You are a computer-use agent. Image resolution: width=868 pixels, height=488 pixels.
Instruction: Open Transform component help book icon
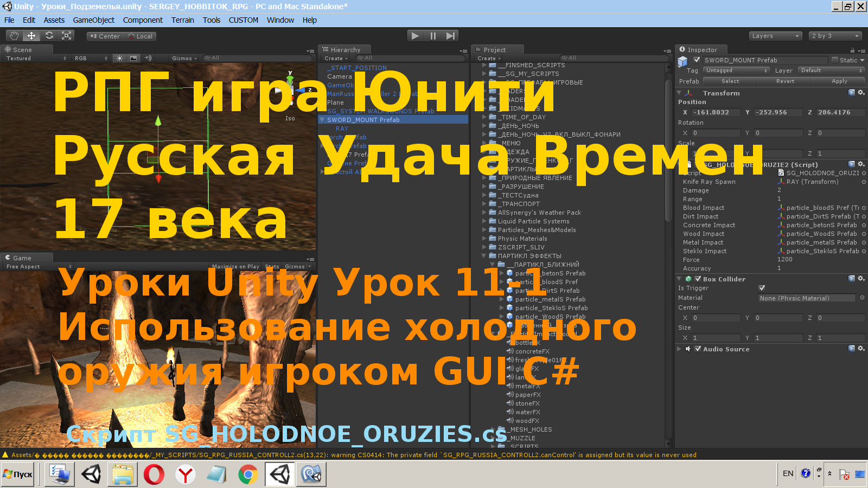(x=852, y=93)
